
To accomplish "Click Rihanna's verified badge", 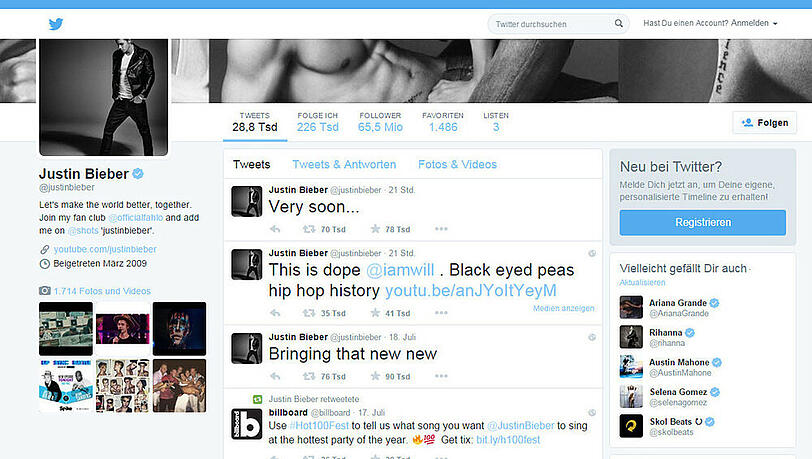I will coord(690,333).
